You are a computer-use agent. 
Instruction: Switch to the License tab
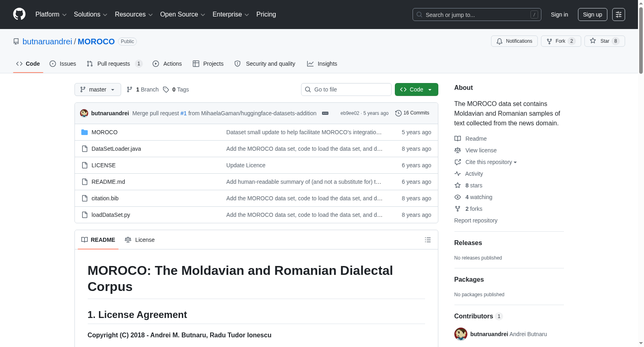point(140,240)
